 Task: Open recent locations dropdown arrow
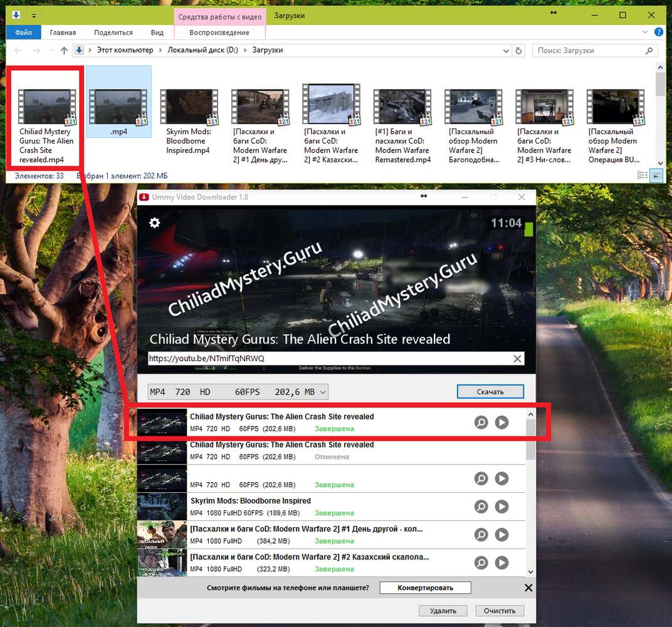coord(51,51)
